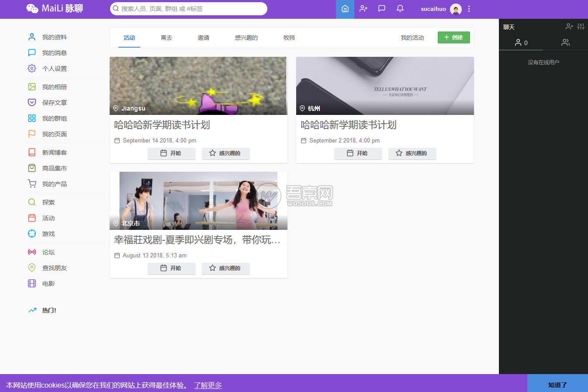The height and width of the screenshot is (392, 588).
Task: Switch to the 邀请 tab
Action: pyautogui.click(x=203, y=38)
